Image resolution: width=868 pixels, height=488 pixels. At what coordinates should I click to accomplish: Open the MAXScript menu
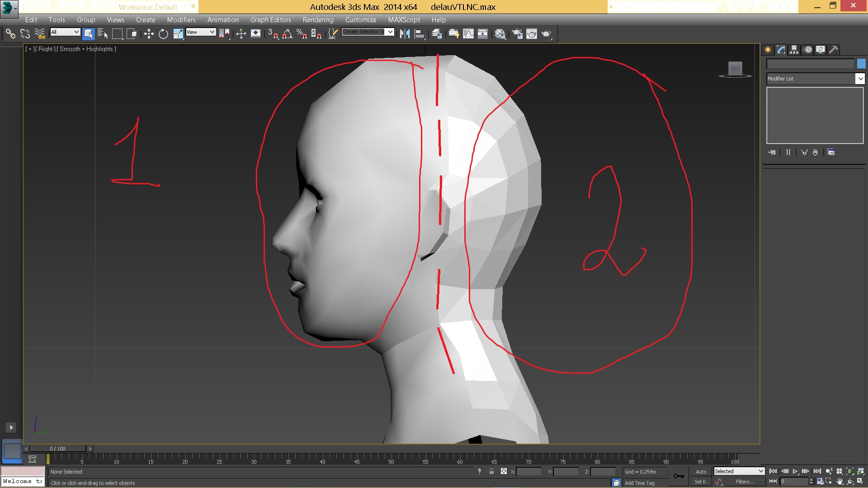[x=404, y=20]
